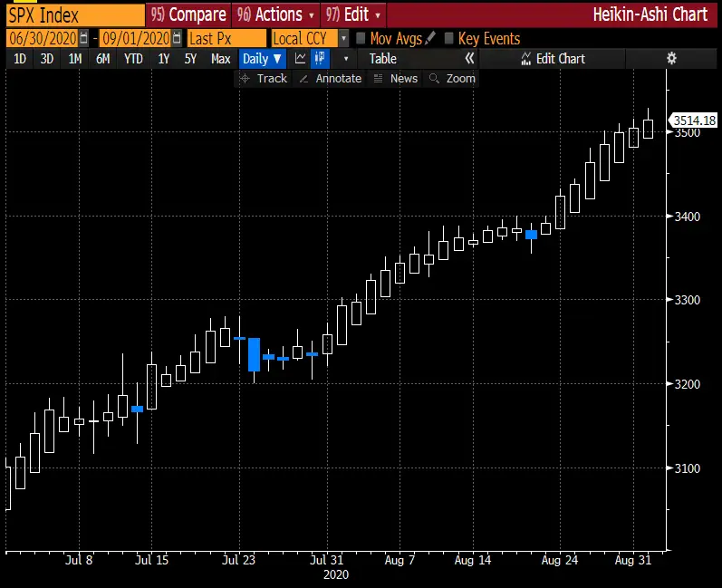Click the Edit Chart button

[x=553, y=59]
